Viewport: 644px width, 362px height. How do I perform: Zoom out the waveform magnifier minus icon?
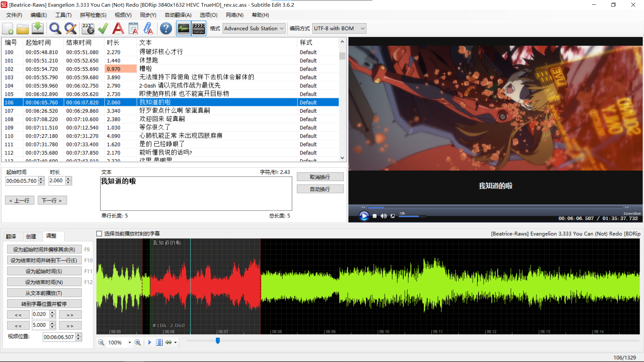pos(101,342)
